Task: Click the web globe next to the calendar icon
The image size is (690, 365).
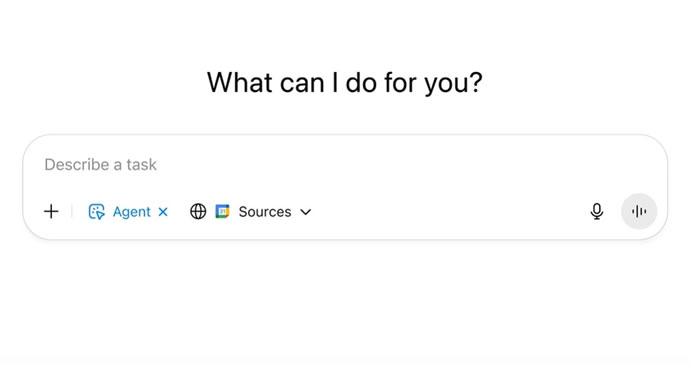Action: 198,212
